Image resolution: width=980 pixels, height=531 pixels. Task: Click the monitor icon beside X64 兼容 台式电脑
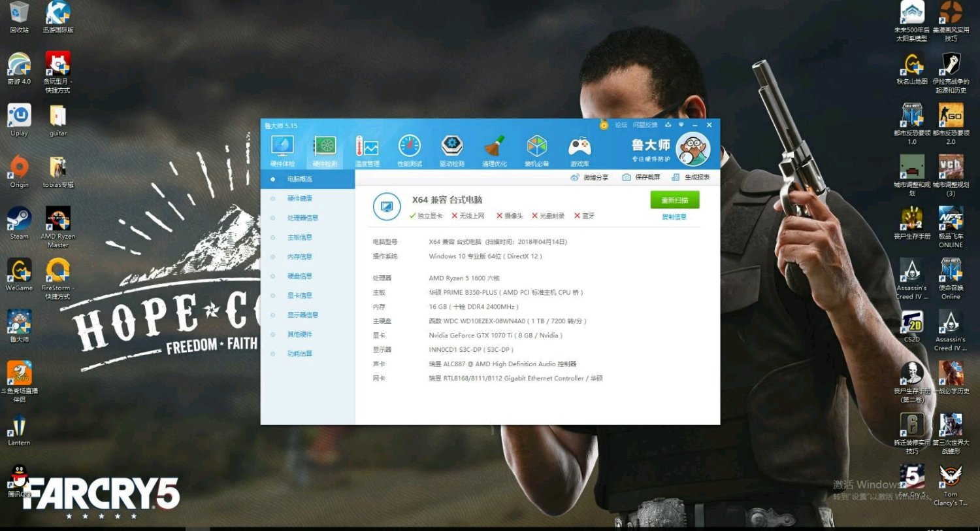coord(387,207)
